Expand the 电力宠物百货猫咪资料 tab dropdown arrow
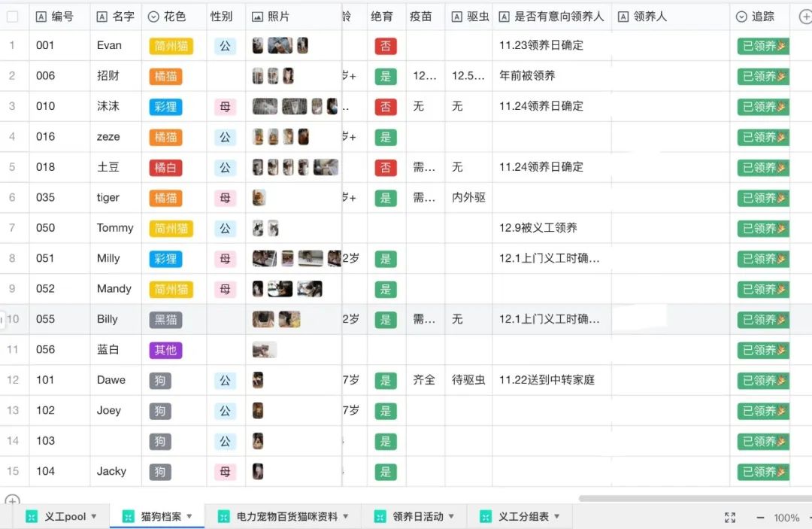 [346, 516]
